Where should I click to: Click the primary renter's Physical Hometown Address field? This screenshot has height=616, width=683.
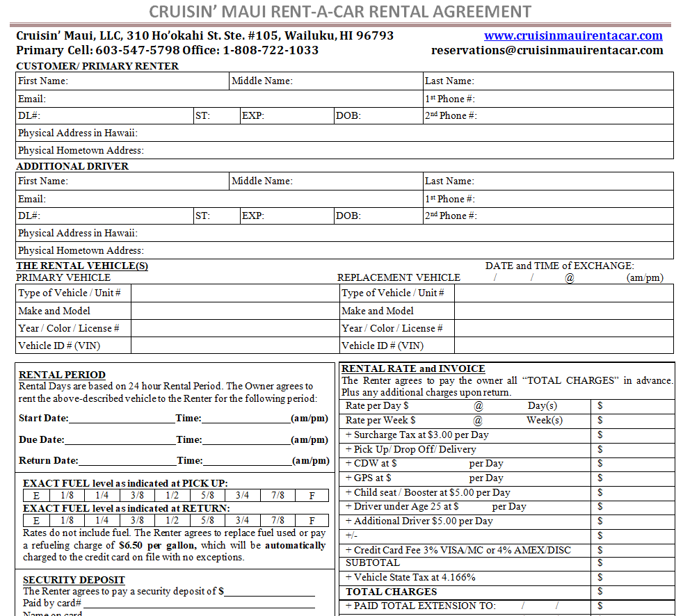point(407,151)
